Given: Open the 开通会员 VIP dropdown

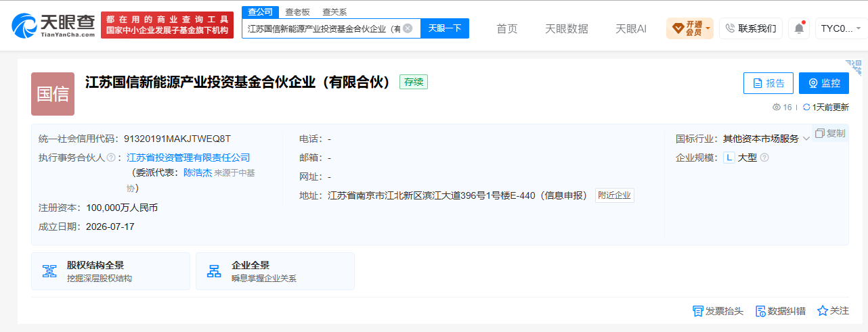Looking at the screenshot, I should coord(690,28).
